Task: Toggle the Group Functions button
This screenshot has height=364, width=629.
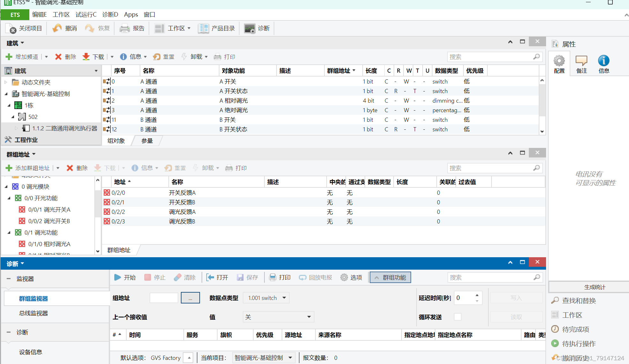Action: click(390, 277)
